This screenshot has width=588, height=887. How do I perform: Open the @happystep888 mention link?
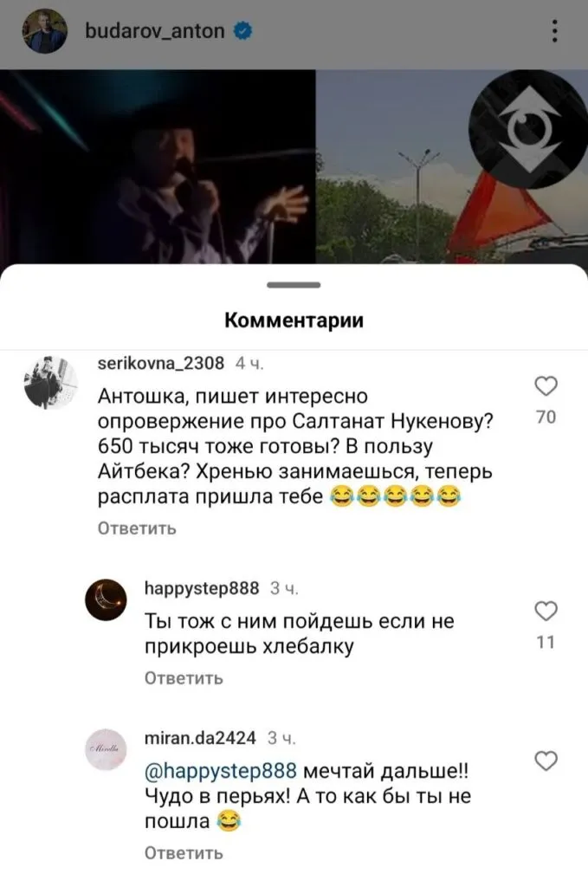point(221,771)
